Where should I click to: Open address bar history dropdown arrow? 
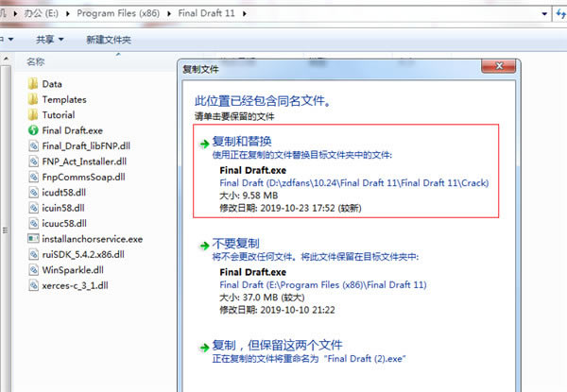(544, 14)
